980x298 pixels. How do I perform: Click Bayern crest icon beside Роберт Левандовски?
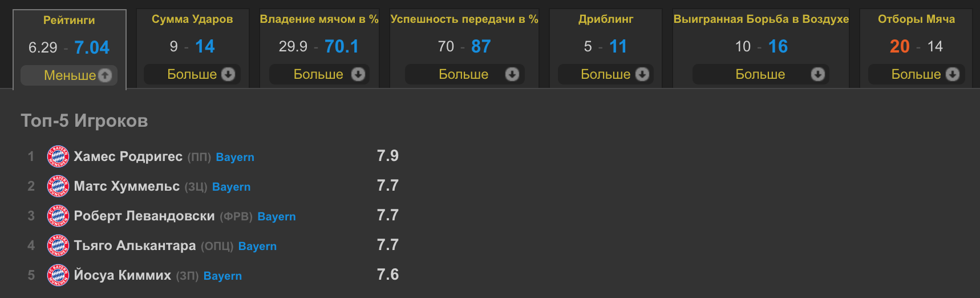pos(58,216)
